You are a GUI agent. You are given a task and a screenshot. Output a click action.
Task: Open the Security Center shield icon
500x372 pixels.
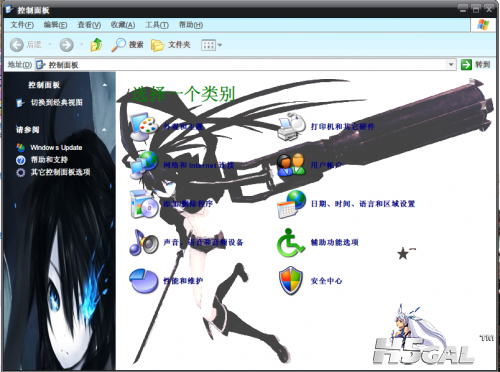tap(291, 281)
